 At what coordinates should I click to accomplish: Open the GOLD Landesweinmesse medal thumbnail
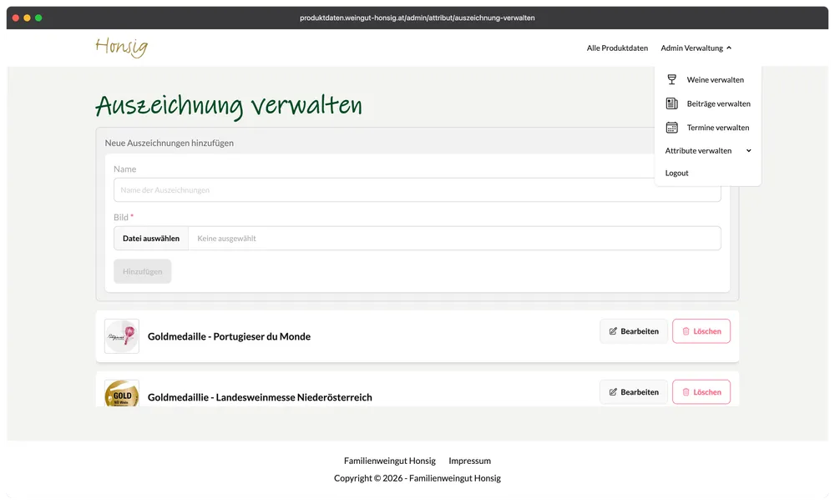(x=121, y=394)
